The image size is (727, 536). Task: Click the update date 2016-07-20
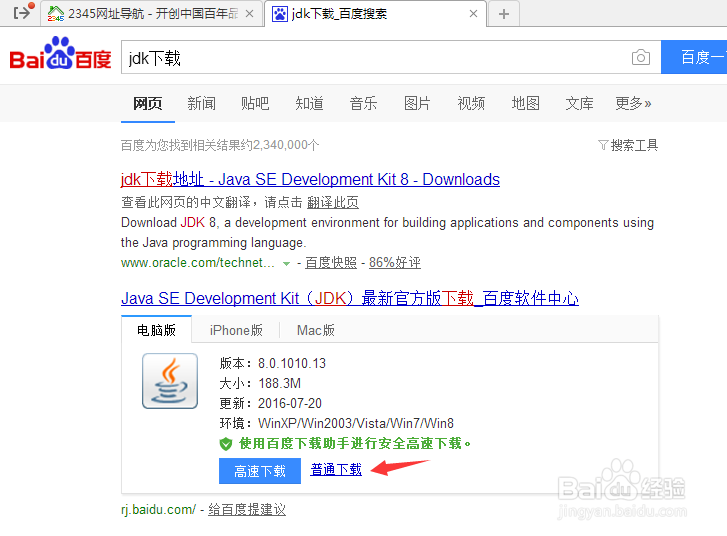coord(290,403)
